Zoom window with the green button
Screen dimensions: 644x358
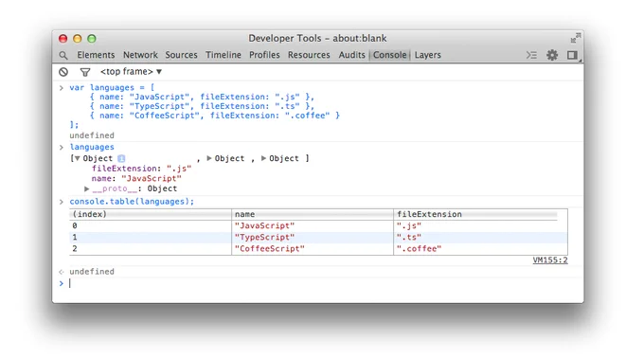(92, 39)
